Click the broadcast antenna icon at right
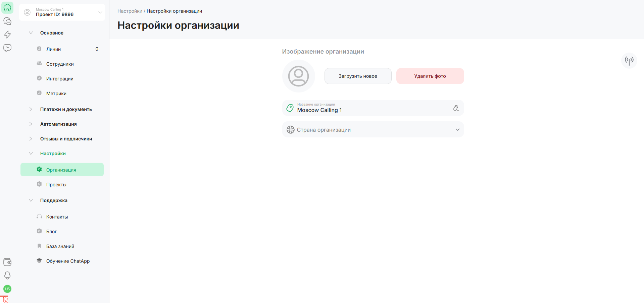644x303 pixels. (629, 60)
